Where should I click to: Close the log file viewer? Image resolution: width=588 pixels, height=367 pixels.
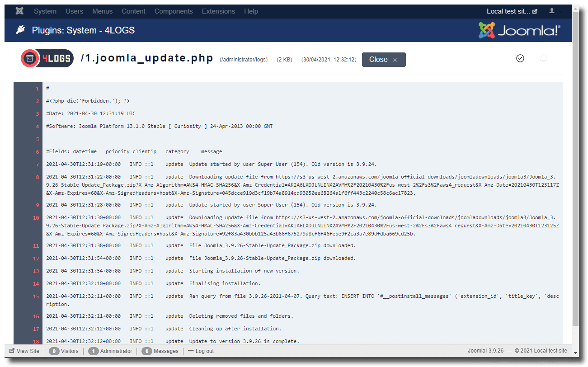384,60
